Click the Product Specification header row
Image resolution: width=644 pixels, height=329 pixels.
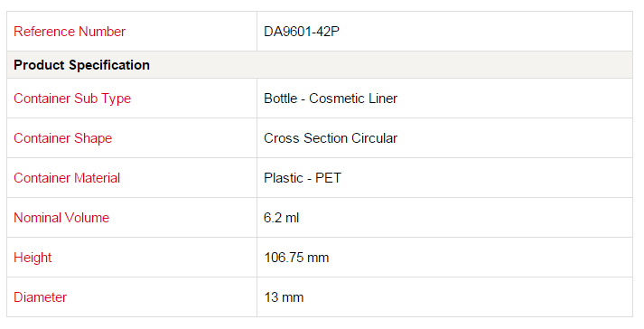[320, 65]
